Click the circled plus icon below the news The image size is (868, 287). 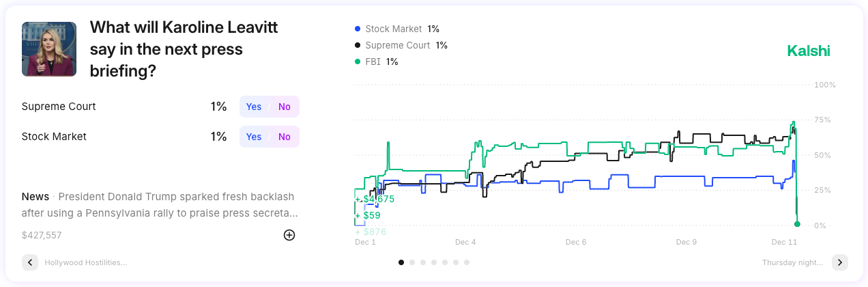pyautogui.click(x=289, y=235)
